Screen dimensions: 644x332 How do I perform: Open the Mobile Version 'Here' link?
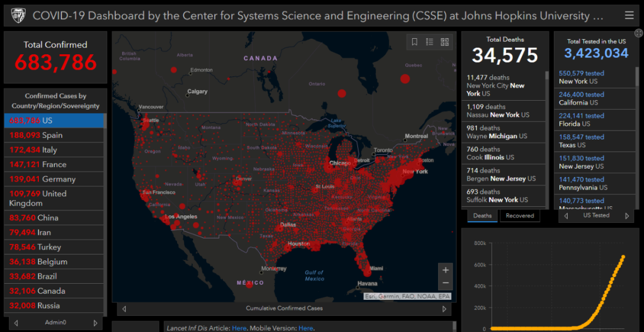pos(305,328)
